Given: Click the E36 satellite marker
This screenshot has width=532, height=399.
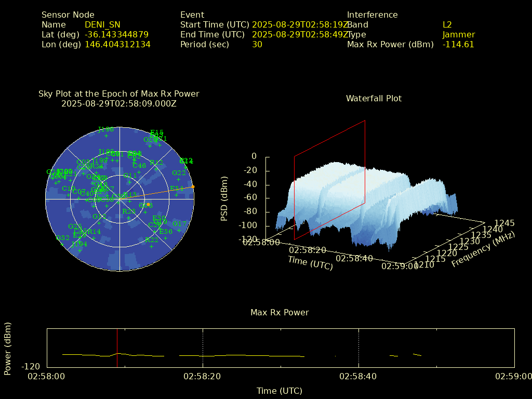Looking at the screenshot, I should click(166, 238).
